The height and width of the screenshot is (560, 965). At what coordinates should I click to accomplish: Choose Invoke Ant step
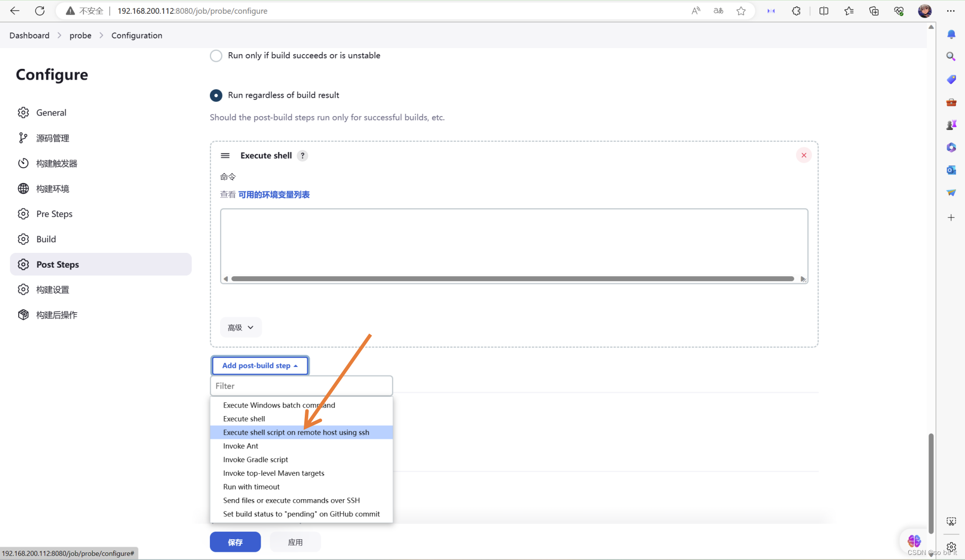[301, 446]
